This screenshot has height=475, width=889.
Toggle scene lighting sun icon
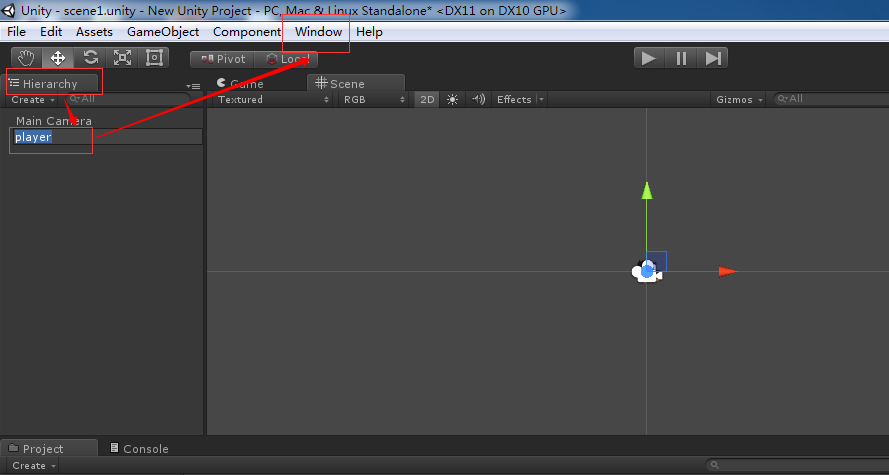(x=452, y=99)
